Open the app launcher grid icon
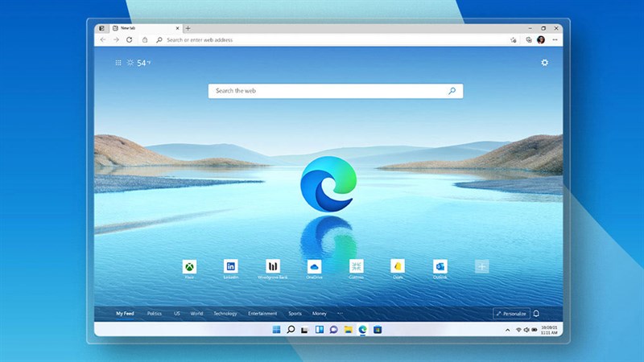644x362 pixels. (118, 63)
